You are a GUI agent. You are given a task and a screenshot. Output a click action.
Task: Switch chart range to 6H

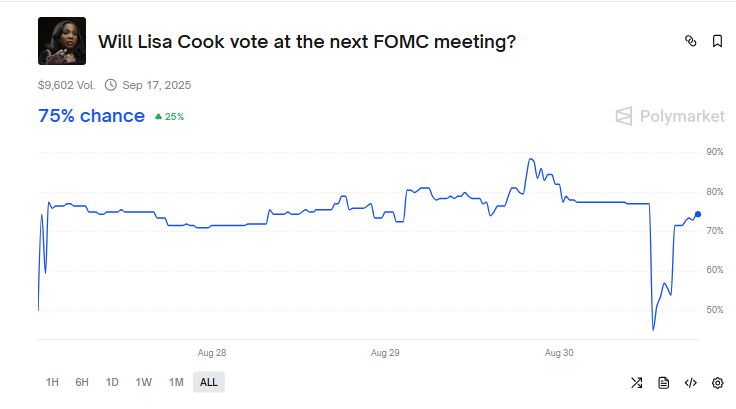click(82, 382)
